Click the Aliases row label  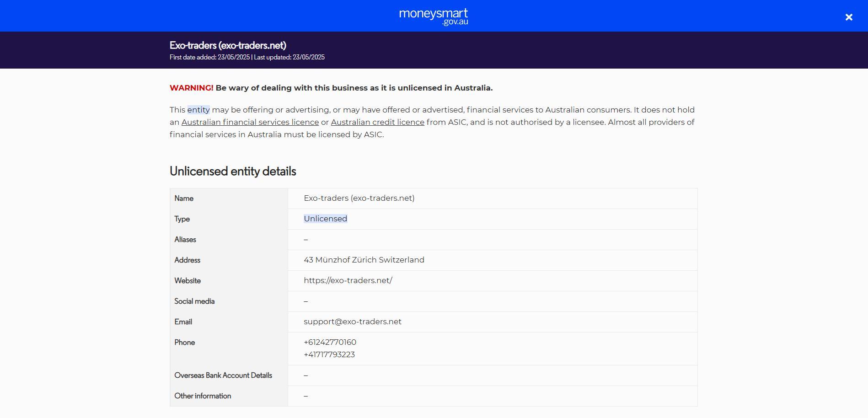pyautogui.click(x=185, y=240)
